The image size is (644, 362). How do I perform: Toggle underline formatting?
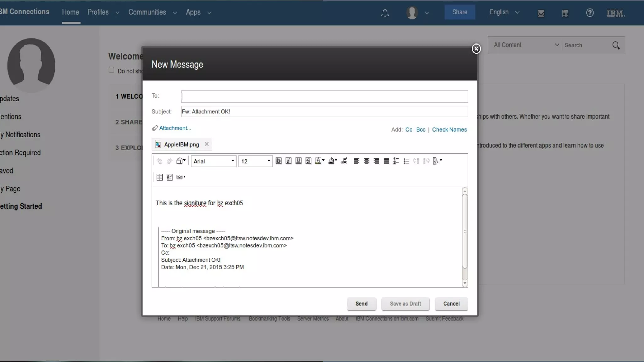[298, 161]
